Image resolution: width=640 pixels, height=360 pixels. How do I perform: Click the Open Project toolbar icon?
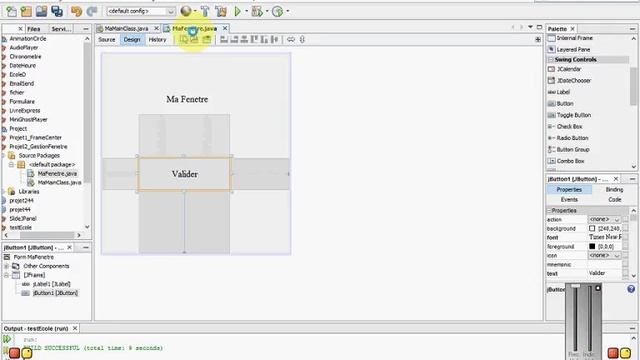click(x=41, y=11)
